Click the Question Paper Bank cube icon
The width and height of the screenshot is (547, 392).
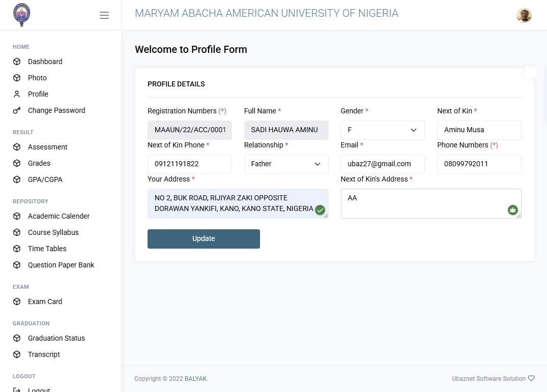pyautogui.click(x=17, y=265)
